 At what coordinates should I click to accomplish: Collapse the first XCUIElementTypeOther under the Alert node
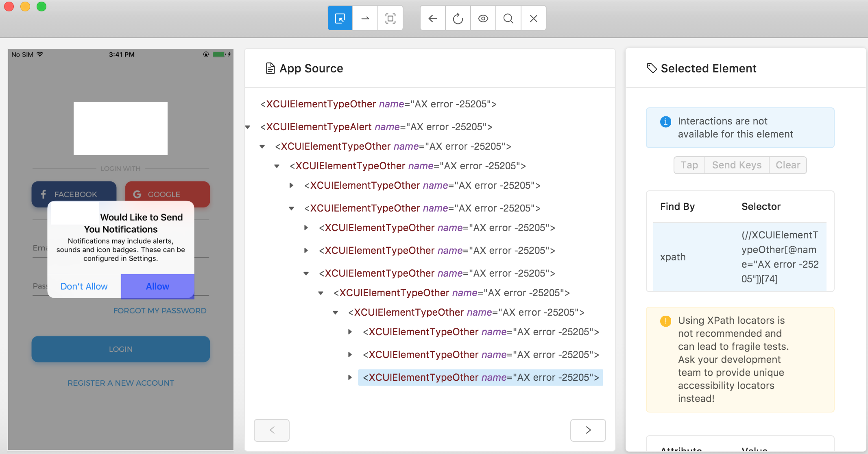pos(262,147)
